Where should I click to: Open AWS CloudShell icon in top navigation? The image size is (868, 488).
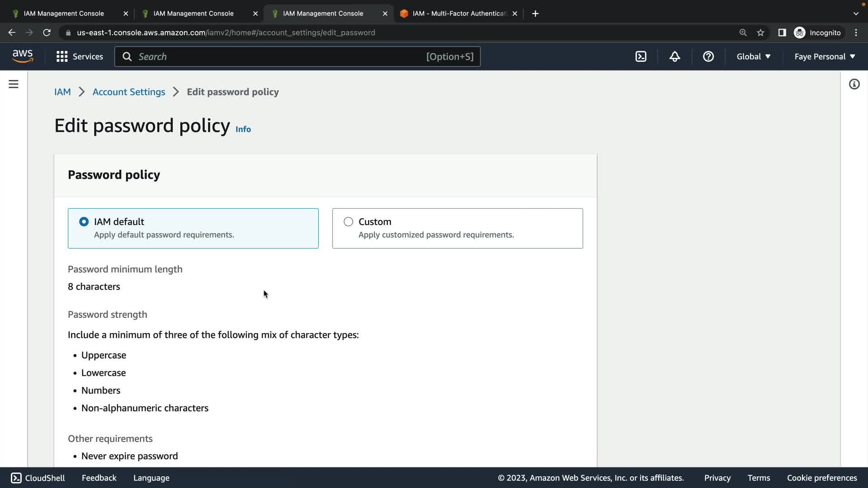coord(641,56)
